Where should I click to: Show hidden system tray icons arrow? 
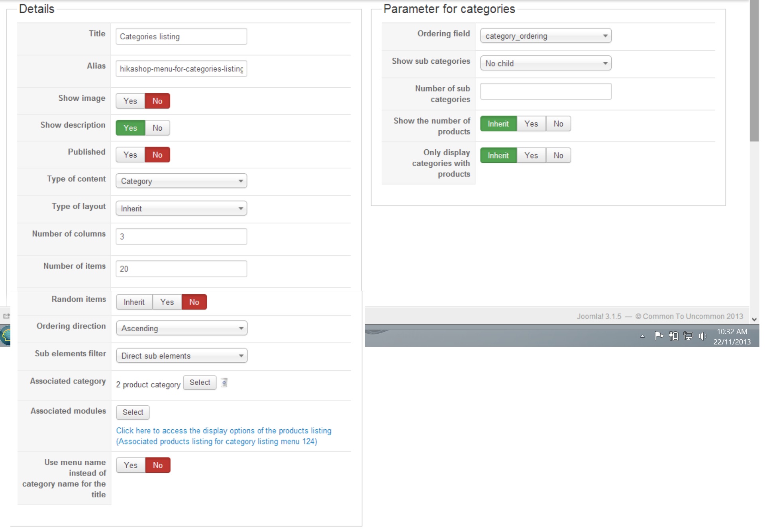pyautogui.click(x=642, y=336)
